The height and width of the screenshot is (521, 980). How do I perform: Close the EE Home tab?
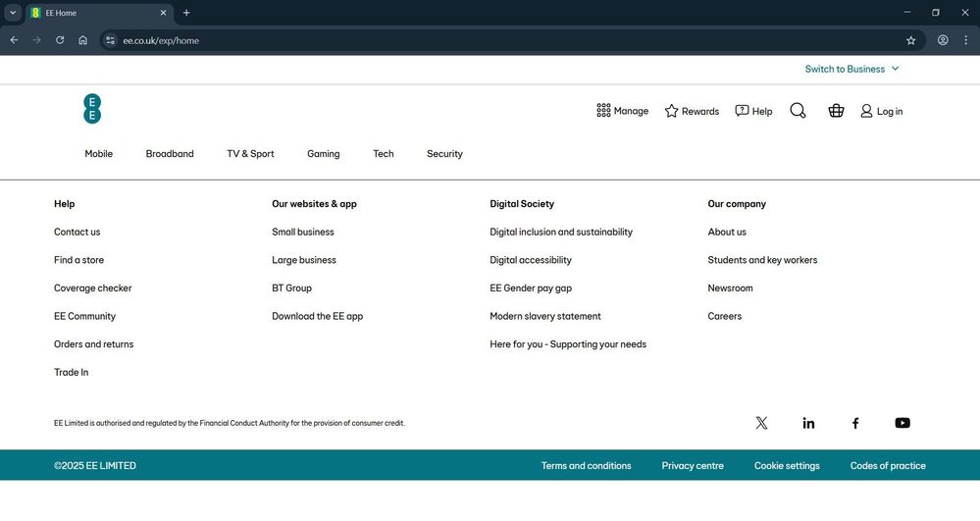point(163,13)
